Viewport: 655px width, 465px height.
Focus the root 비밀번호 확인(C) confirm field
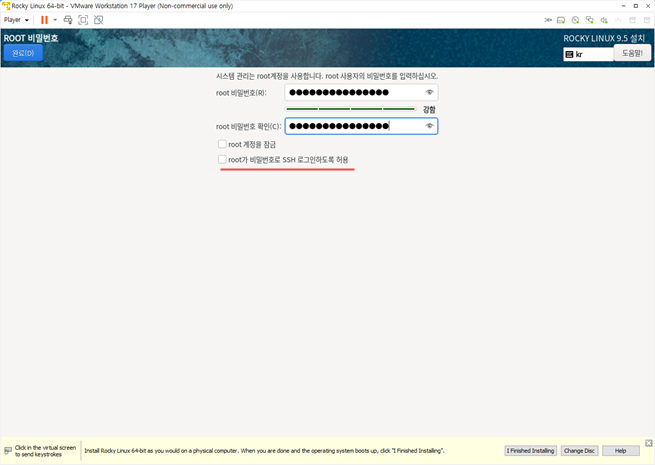tap(361, 126)
